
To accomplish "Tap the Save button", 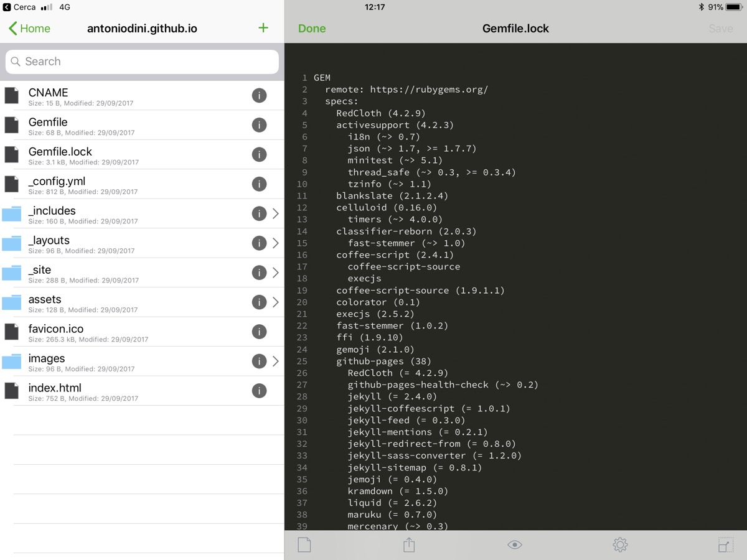I will [721, 29].
